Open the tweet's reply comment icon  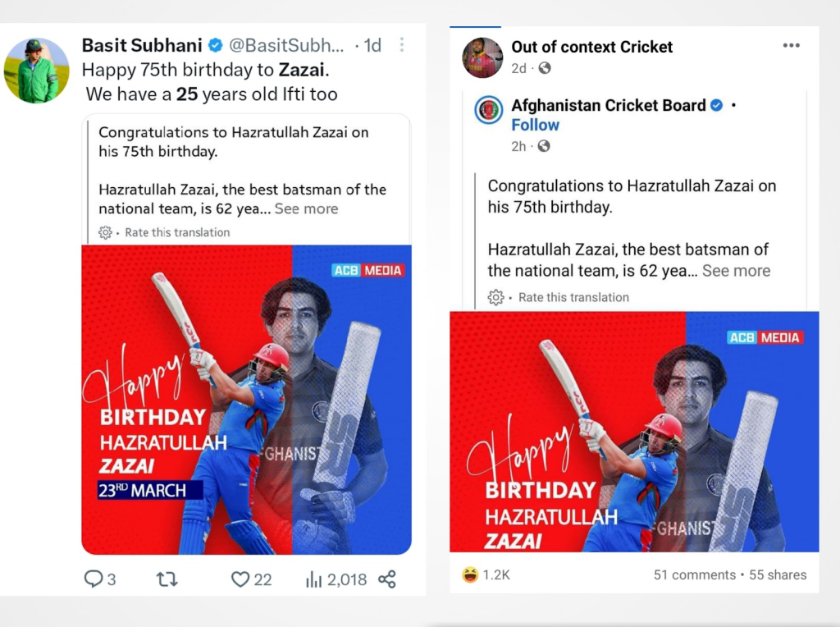pos(94,579)
